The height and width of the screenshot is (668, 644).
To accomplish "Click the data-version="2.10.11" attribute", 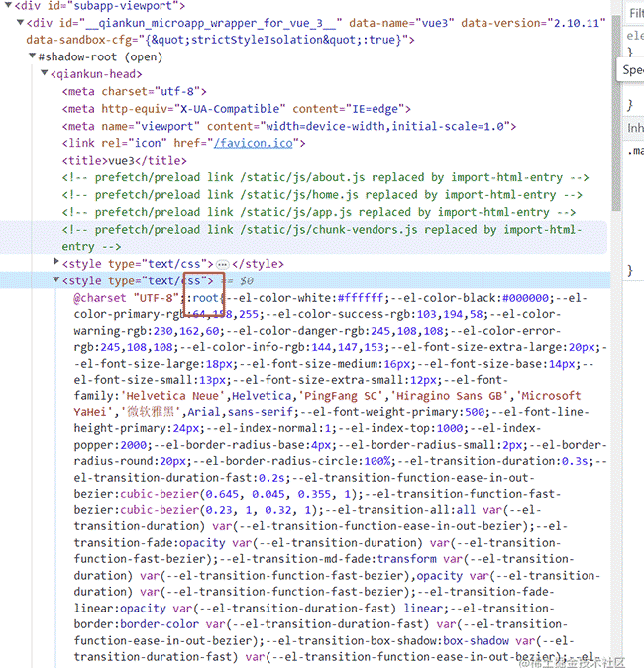I will coord(533,23).
